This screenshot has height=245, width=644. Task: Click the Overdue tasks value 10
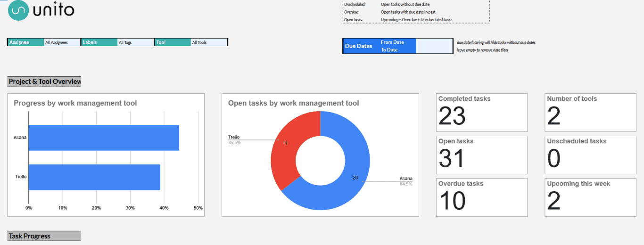tap(452, 201)
